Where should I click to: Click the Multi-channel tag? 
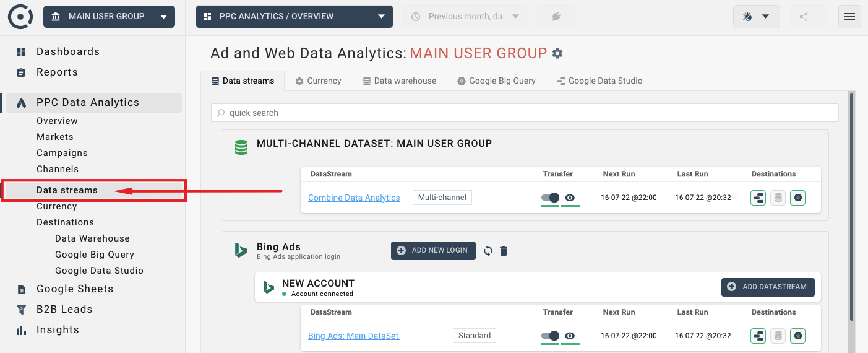[x=442, y=198]
